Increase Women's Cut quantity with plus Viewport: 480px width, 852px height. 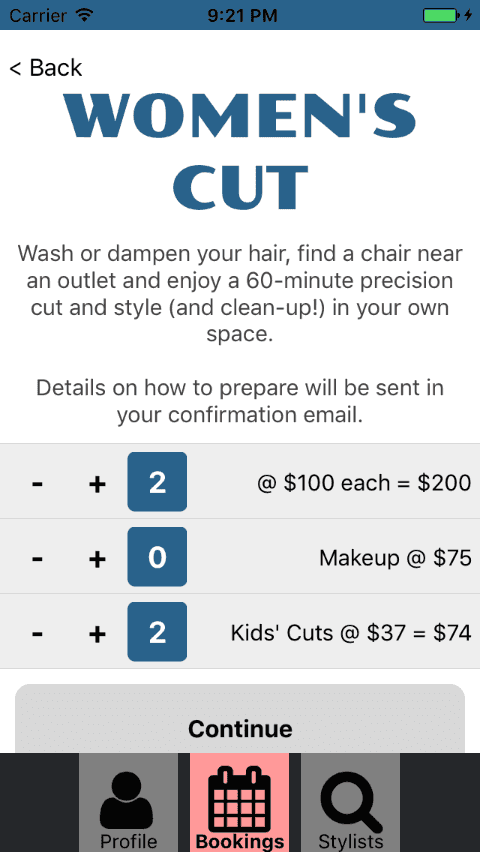click(x=97, y=483)
